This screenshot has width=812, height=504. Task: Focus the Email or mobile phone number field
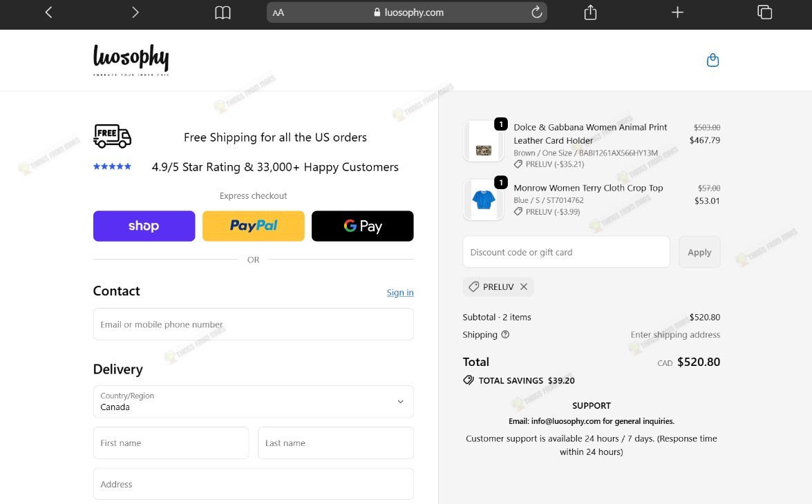pos(253,324)
